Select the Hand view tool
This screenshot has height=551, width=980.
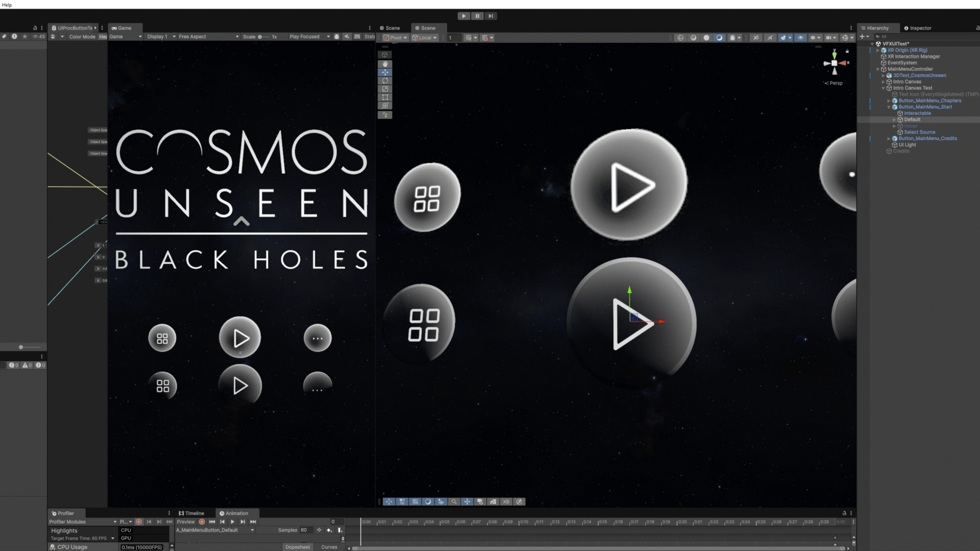[385, 64]
